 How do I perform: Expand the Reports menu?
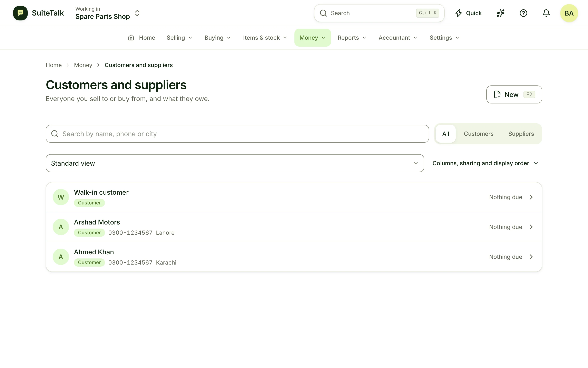352,38
